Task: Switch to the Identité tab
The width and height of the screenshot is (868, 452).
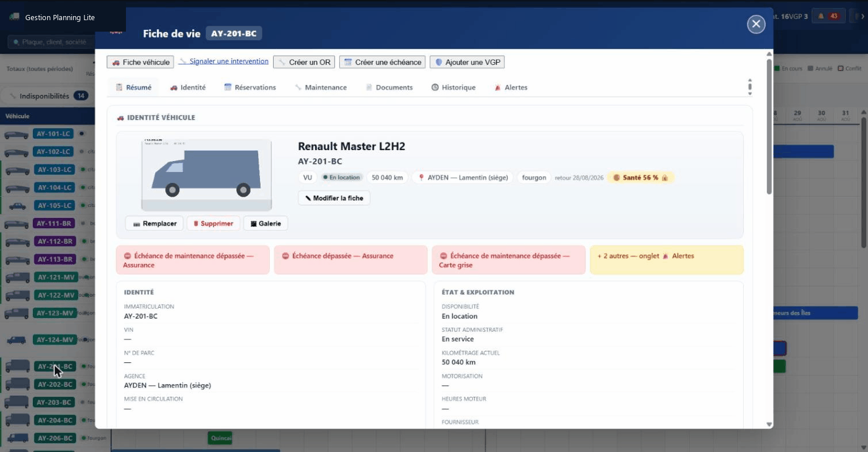Action: tap(188, 87)
